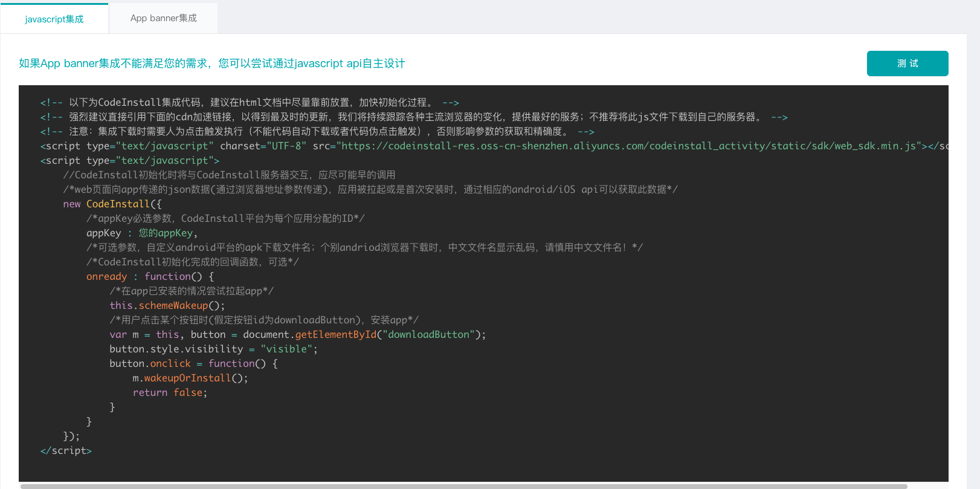Click the third comment beginning with 注意
Image resolution: width=980 pixels, height=489 pixels.
point(317,131)
